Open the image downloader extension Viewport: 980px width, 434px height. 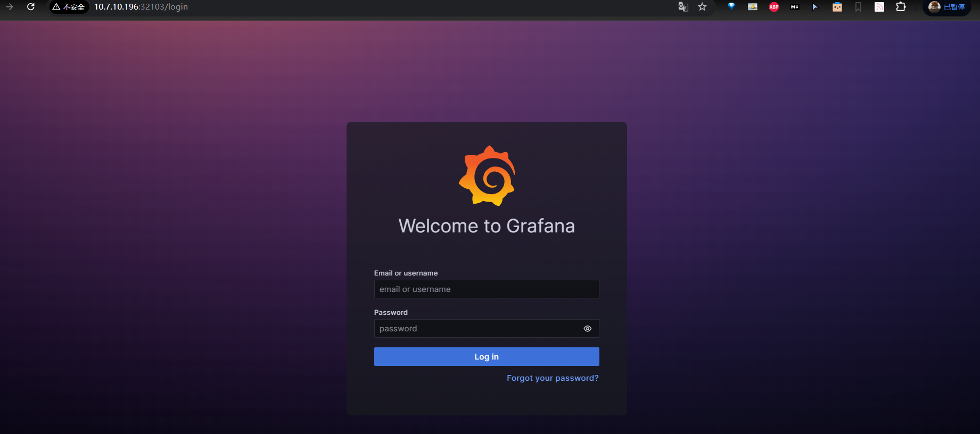point(753,7)
